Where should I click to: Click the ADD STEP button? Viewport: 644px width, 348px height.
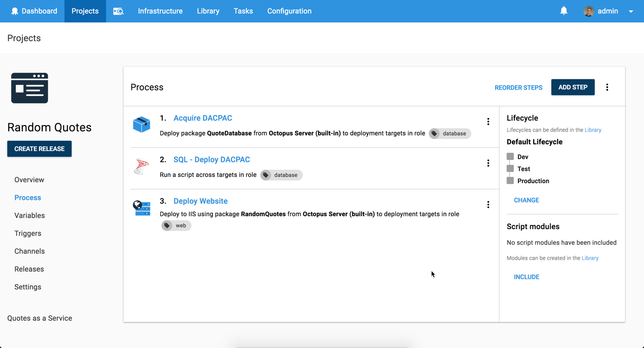(x=573, y=87)
